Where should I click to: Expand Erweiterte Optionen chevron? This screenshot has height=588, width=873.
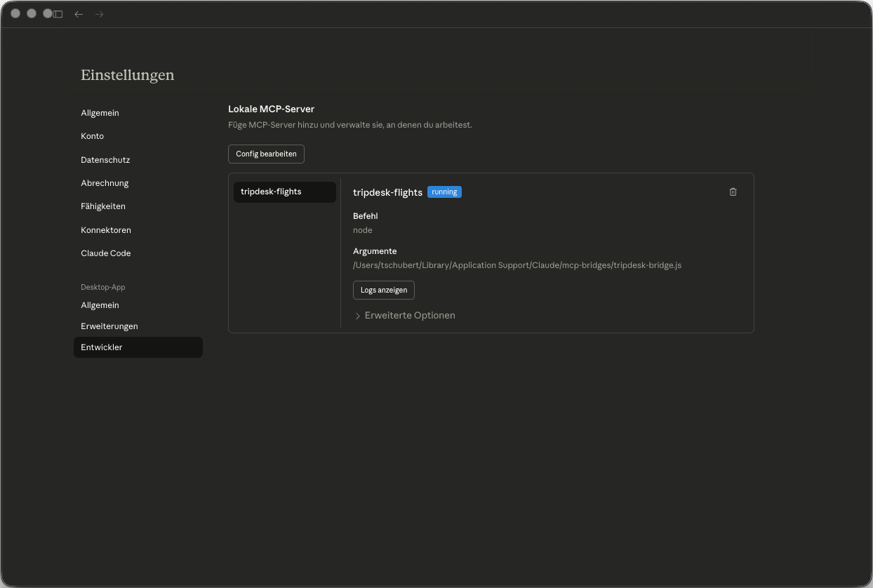358,316
